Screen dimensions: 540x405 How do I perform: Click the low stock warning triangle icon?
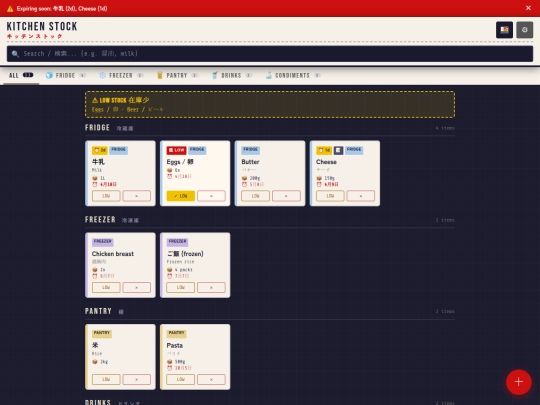(95, 100)
